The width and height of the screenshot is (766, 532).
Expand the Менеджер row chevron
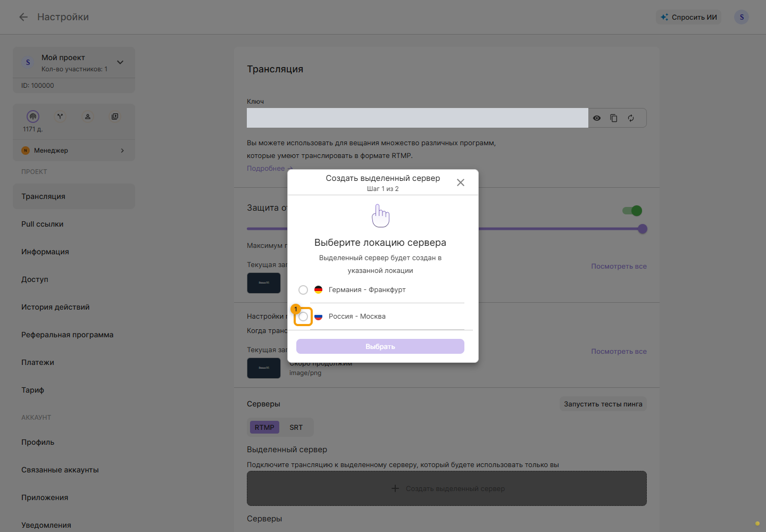122,151
